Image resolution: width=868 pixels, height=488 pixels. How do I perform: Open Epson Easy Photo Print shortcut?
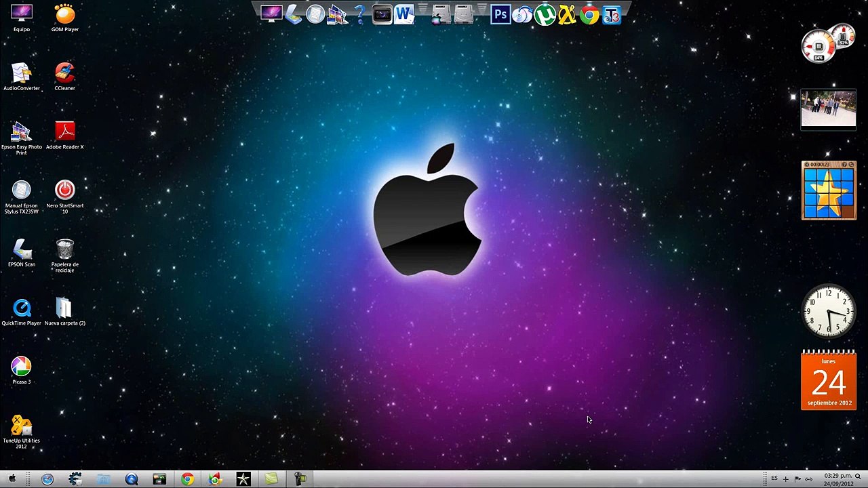point(22,138)
